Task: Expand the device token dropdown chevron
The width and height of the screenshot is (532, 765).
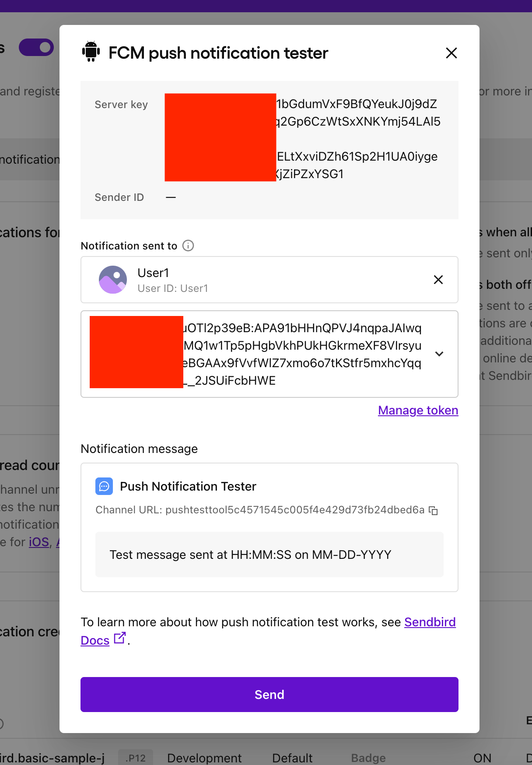Action: [439, 354]
